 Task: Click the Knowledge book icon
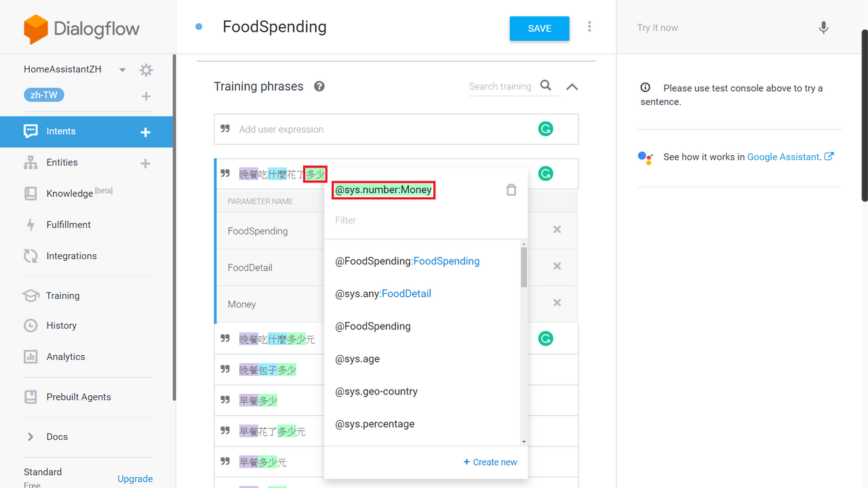(x=31, y=194)
